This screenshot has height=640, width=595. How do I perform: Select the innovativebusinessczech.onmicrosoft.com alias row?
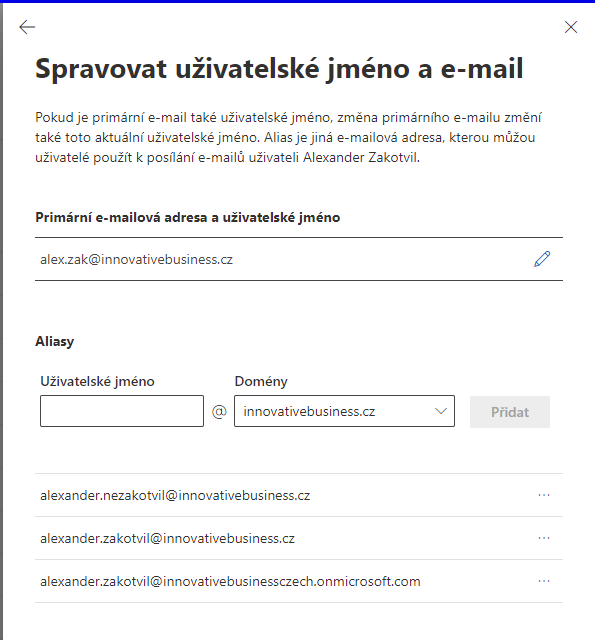click(299, 581)
